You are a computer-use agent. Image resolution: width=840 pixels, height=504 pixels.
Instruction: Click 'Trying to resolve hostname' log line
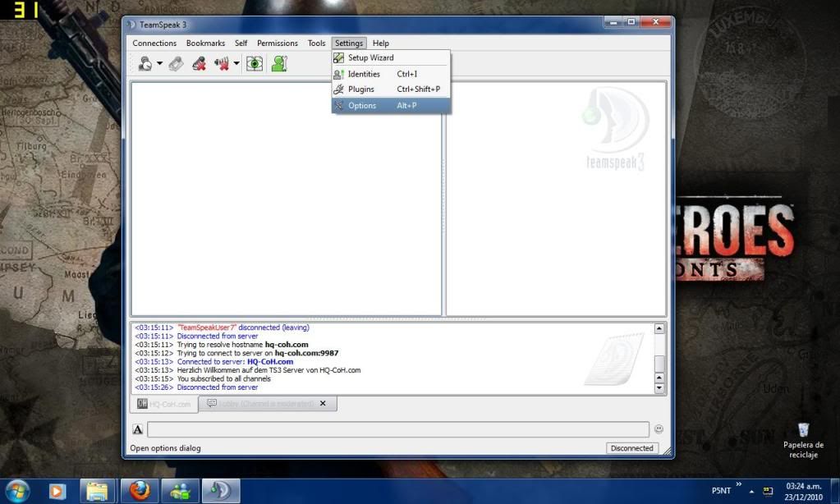[x=221, y=345]
